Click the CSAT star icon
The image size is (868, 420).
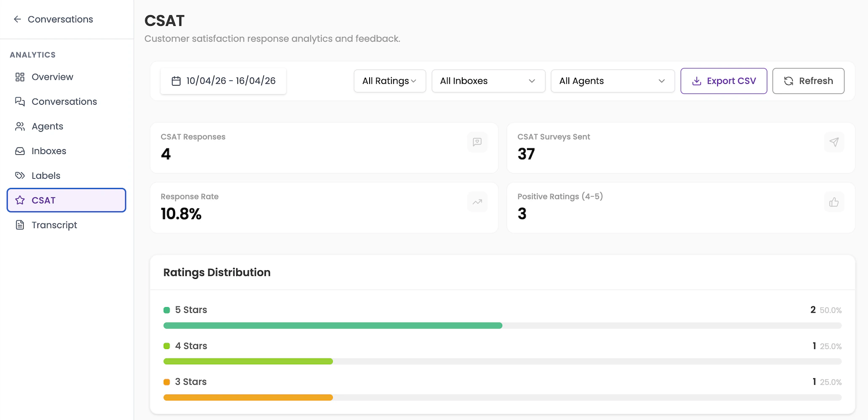(20, 200)
